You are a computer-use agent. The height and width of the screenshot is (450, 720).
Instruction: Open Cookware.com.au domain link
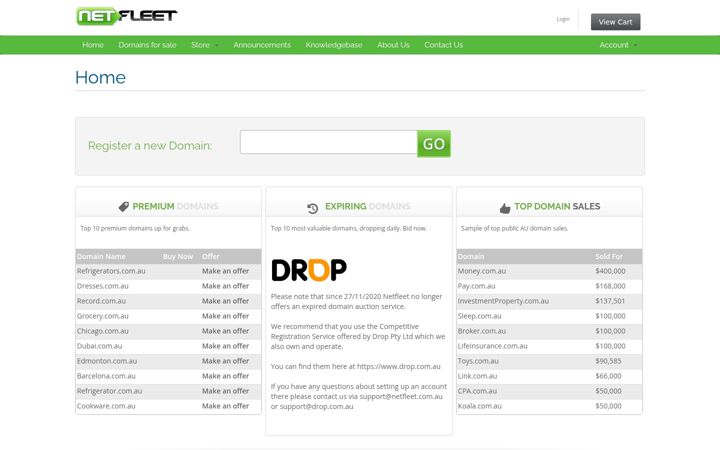[x=106, y=406]
